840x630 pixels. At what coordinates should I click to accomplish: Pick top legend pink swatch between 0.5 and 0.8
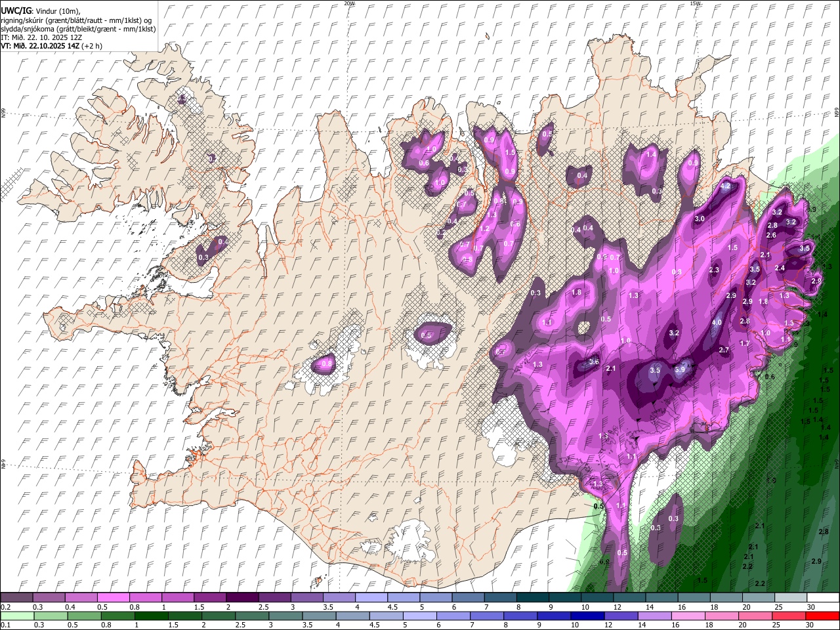(x=113, y=598)
